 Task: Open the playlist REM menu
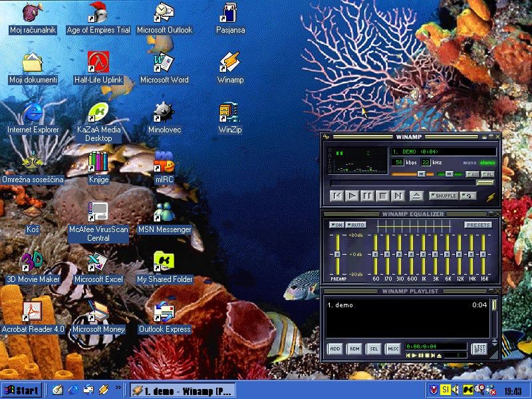point(354,348)
